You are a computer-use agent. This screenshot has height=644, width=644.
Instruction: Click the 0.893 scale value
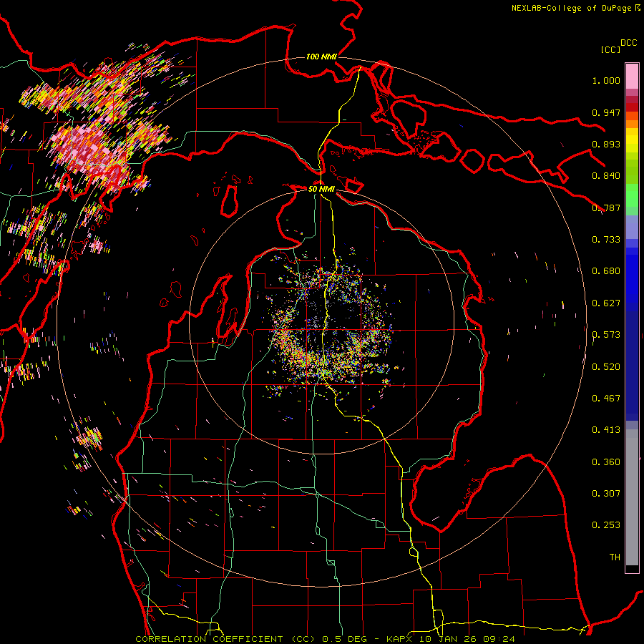coord(606,144)
